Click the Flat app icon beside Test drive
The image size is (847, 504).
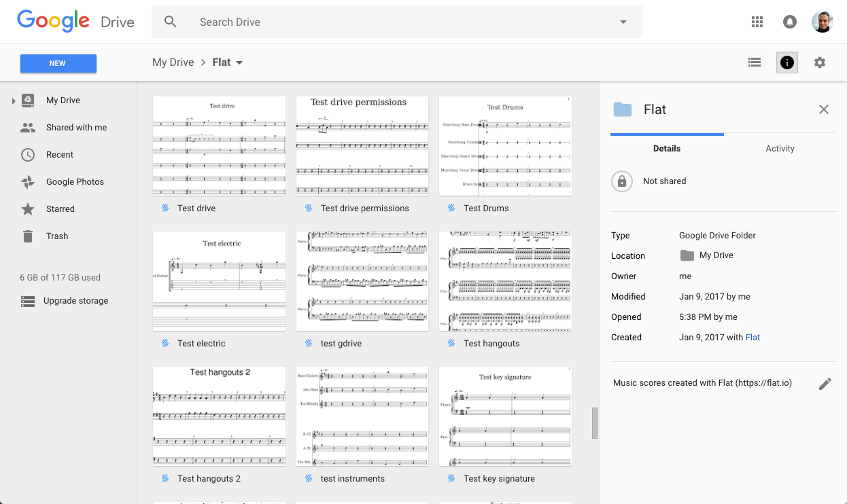[165, 208]
